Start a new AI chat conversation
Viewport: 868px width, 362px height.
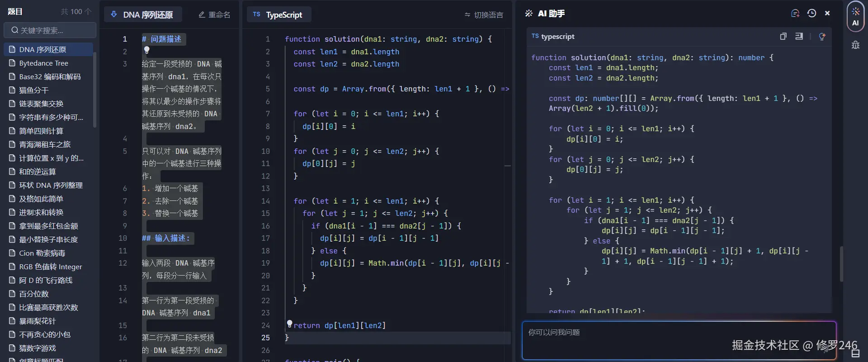[x=795, y=14]
